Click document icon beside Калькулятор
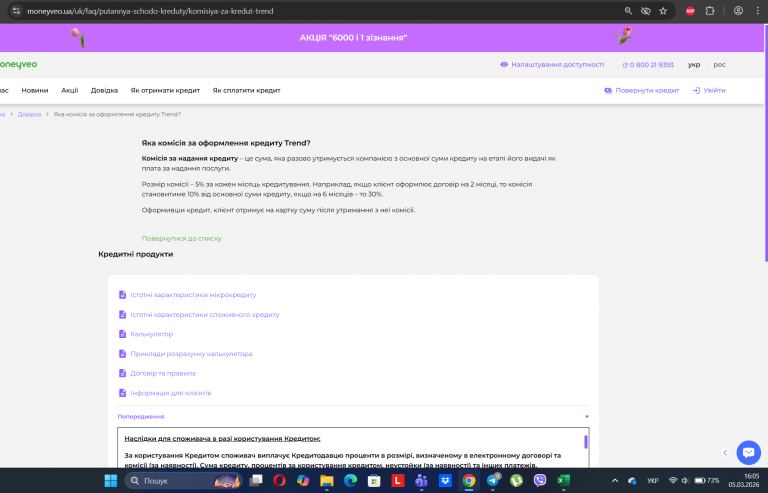The width and height of the screenshot is (768, 493). coord(122,334)
